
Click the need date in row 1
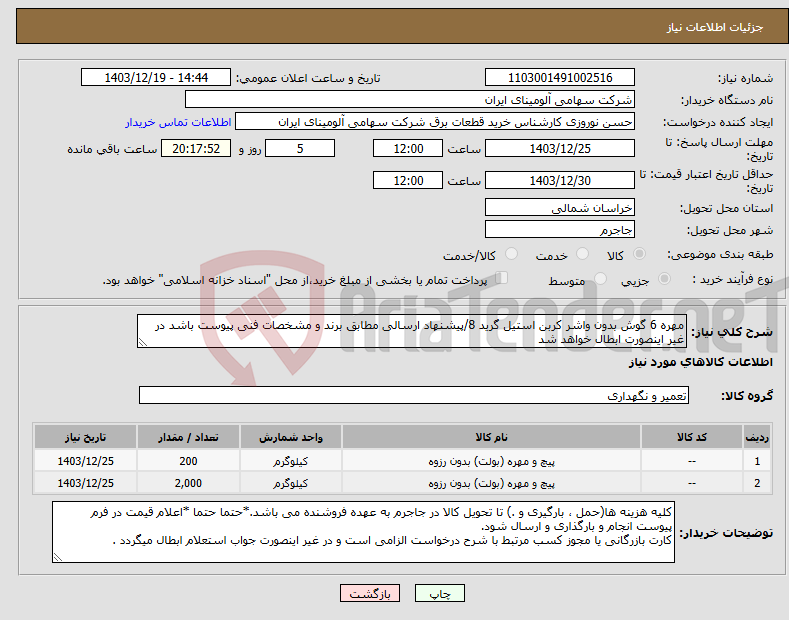click(86, 461)
